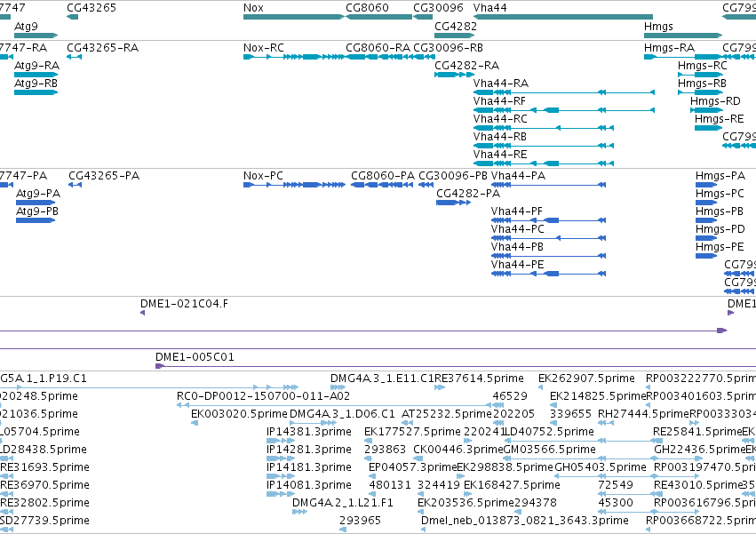This screenshot has width=756, height=534.
Task: Click the IP14181.3prime EST feature
Action: 281,476
